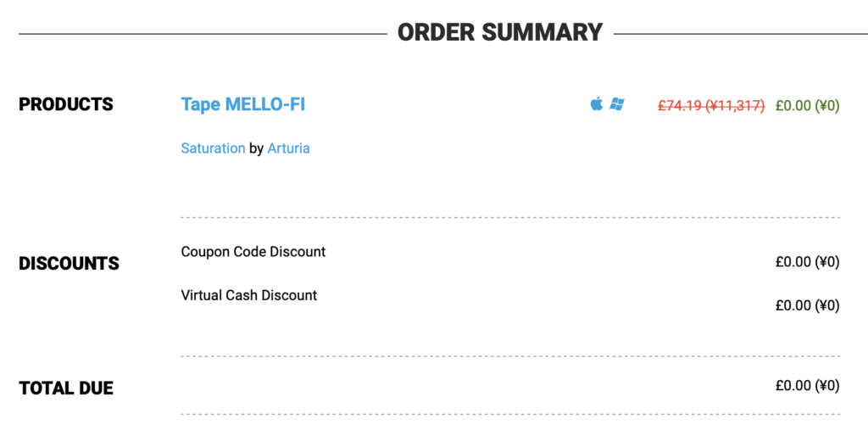Viewport: 868px width, 436px height.
Task: Click the crossed-out £74.19 original price
Action: click(x=711, y=105)
